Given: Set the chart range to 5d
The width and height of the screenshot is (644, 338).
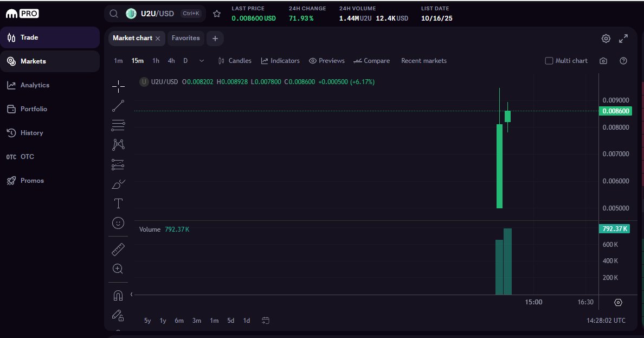Looking at the screenshot, I should pyautogui.click(x=231, y=320).
